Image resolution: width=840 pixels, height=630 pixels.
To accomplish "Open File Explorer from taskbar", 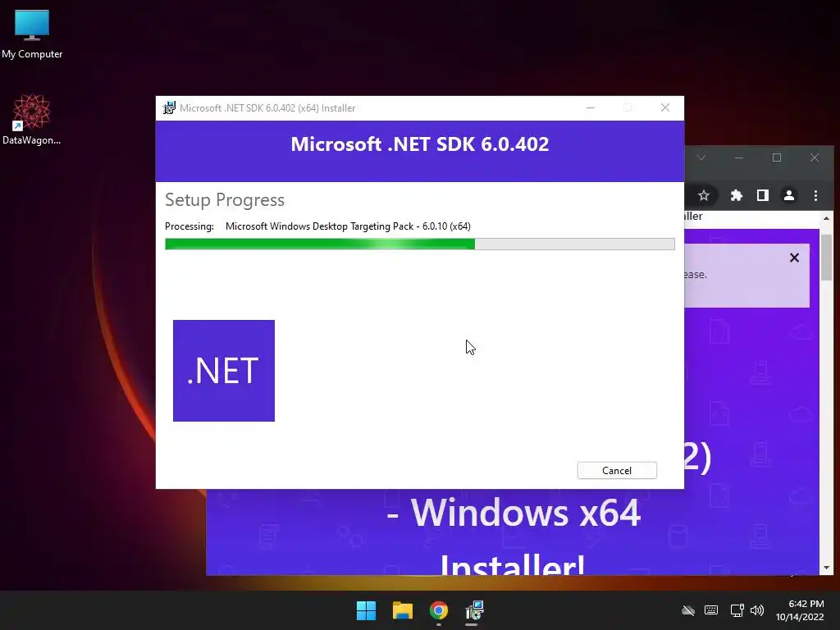I will tap(402, 610).
